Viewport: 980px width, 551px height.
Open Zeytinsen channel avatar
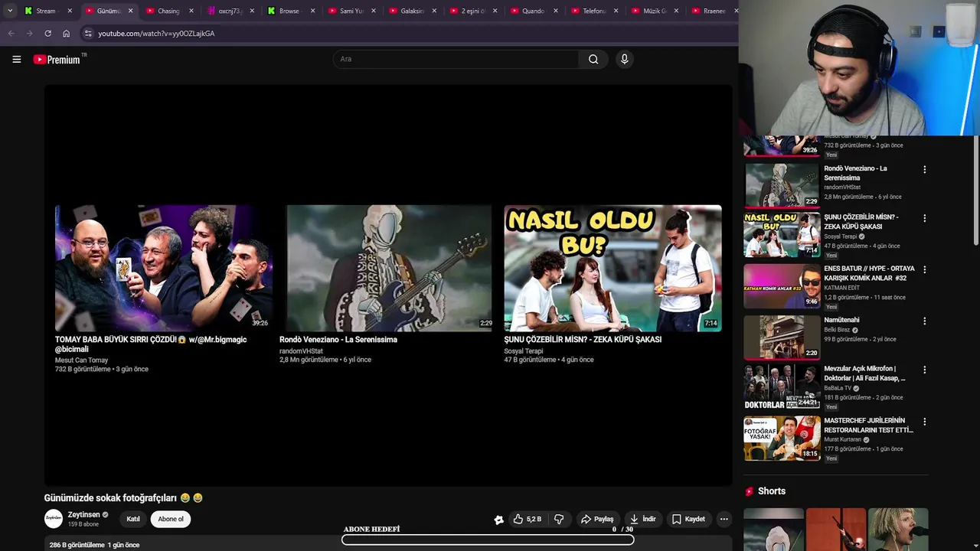(54, 518)
